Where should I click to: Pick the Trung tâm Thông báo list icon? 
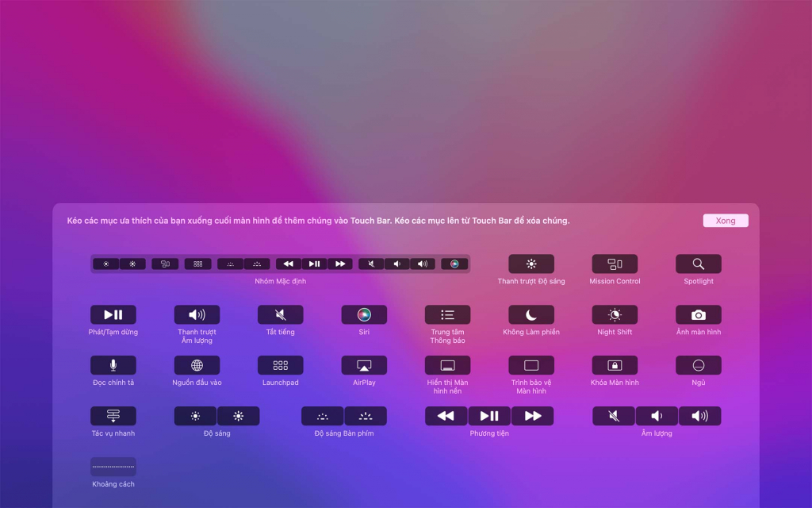[x=447, y=314]
